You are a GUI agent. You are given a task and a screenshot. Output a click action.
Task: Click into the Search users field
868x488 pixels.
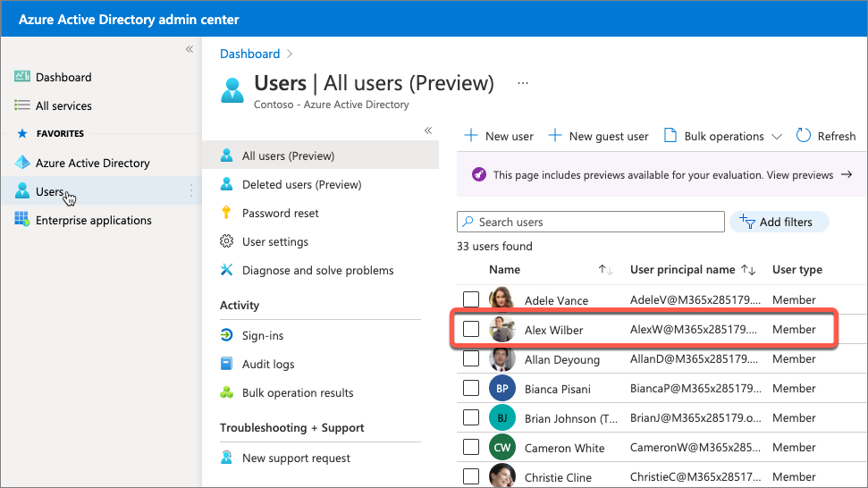coord(591,222)
